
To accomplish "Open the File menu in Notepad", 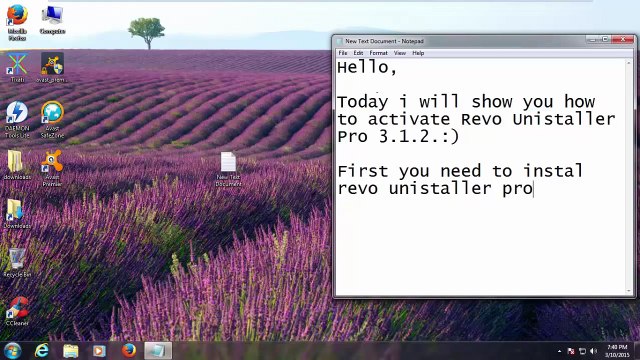I will pyautogui.click(x=343, y=53).
